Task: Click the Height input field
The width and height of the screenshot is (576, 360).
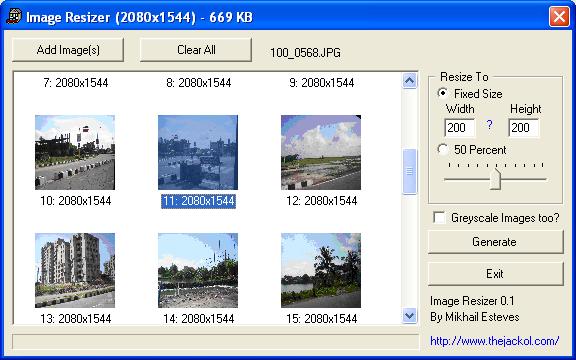Action: 524,127
